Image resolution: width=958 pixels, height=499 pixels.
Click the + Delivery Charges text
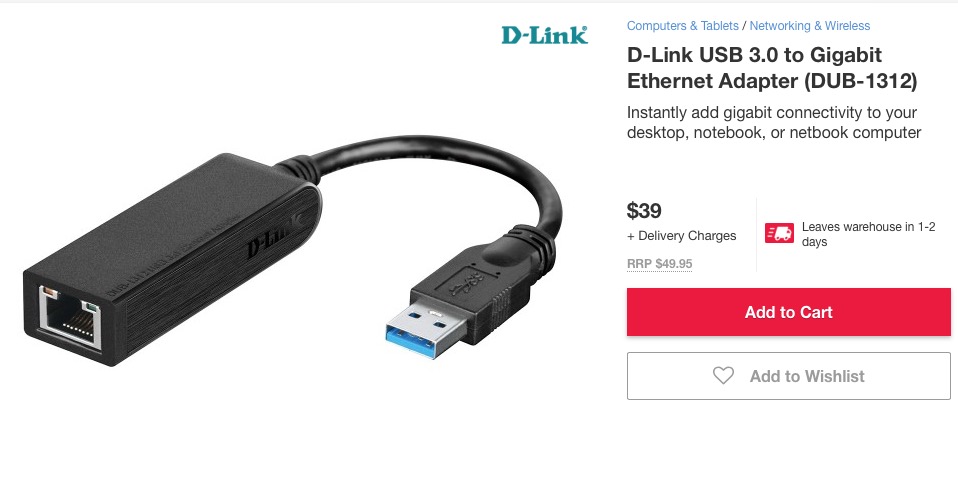[681, 236]
